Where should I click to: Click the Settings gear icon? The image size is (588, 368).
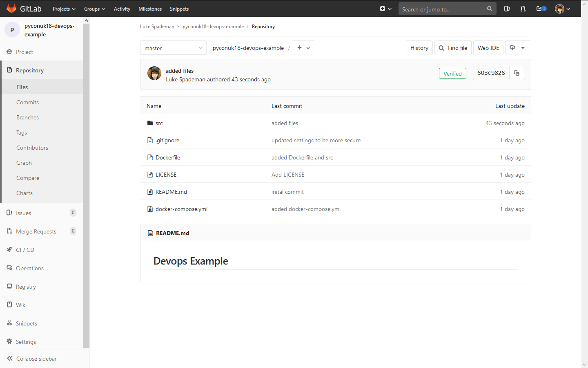click(9, 341)
